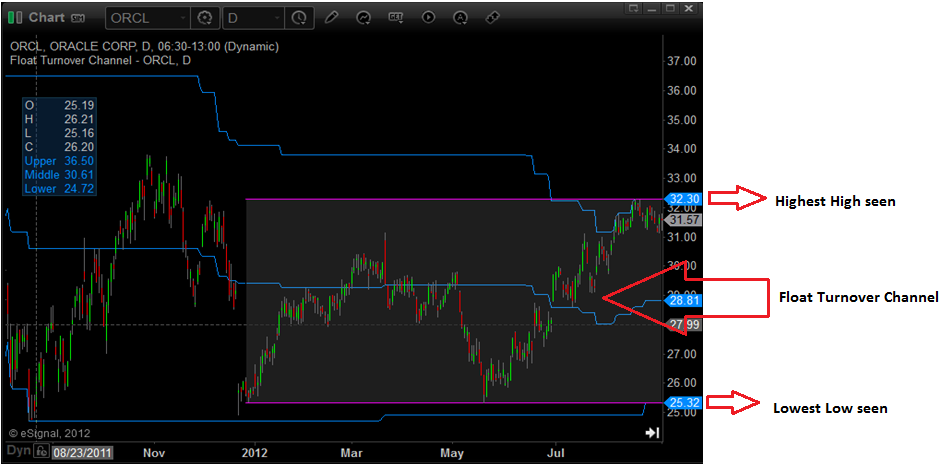
Task: Click the Chart window title text
Action: [47, 17]
